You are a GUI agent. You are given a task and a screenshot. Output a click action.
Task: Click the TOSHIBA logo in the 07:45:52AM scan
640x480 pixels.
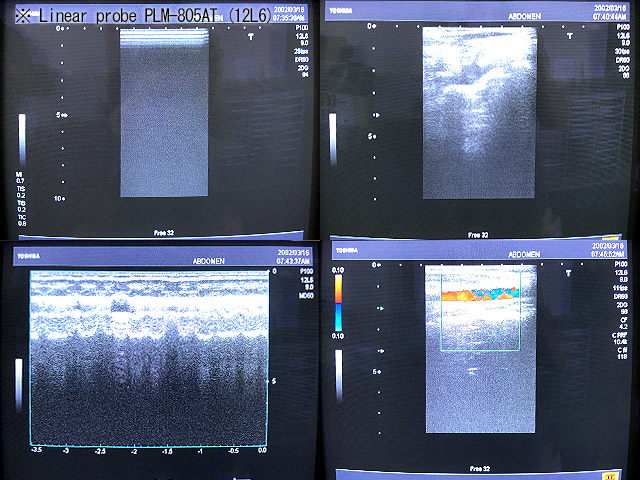[347, 250]
